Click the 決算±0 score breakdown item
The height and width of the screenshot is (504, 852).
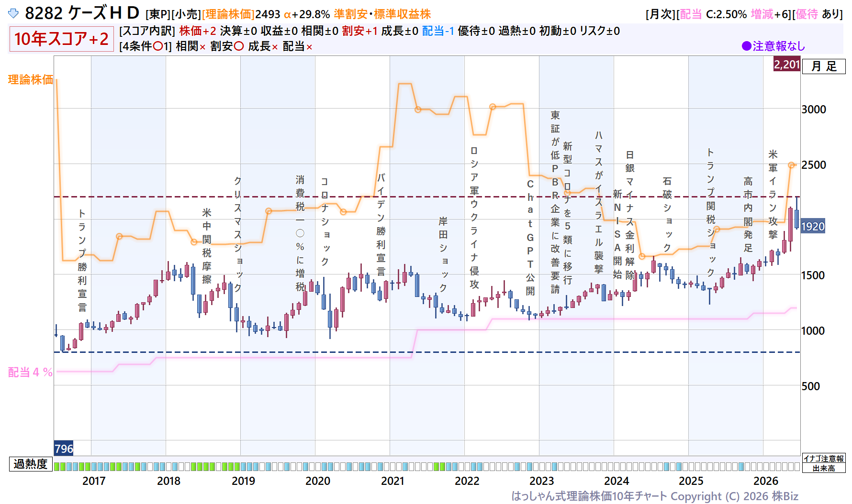pos(238,31)
